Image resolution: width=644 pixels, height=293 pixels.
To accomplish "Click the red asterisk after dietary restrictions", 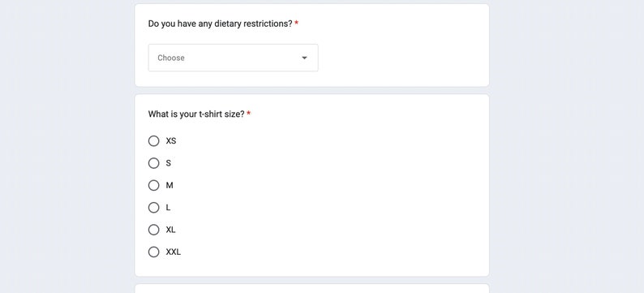I will tap(297, 24).
